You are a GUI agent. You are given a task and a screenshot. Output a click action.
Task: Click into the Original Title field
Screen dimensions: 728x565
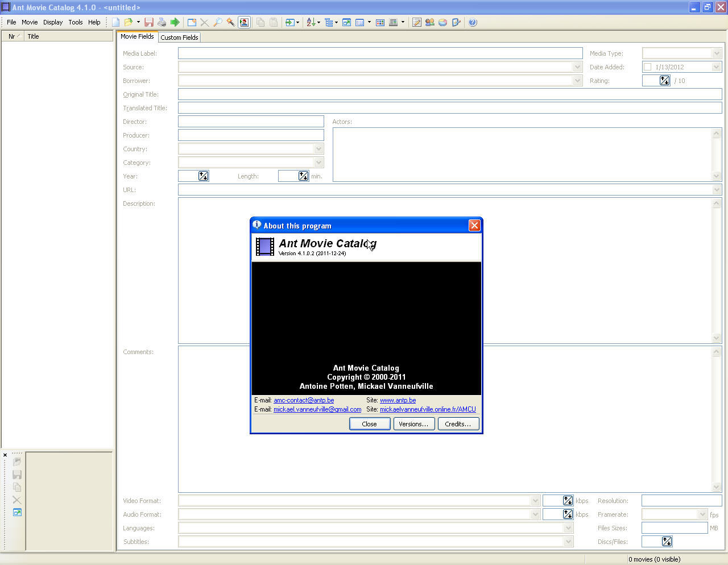coord(449,94)
